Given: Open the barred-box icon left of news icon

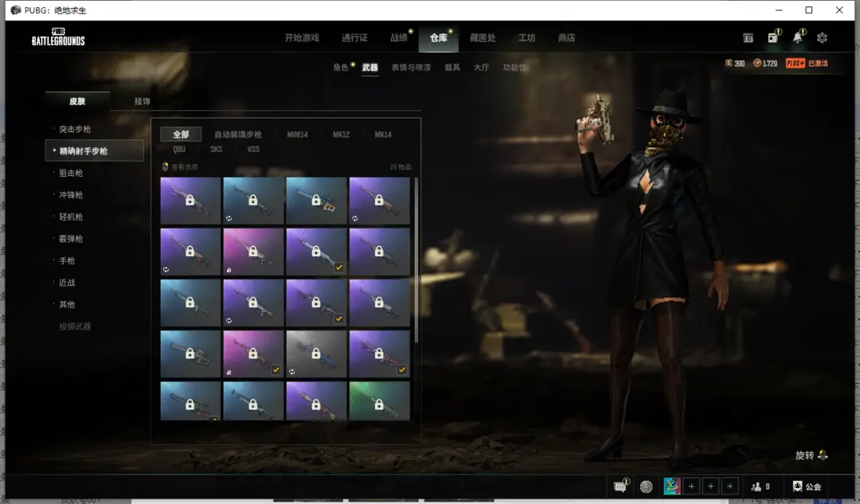Looking at the screenshot, I should (748, 38).
